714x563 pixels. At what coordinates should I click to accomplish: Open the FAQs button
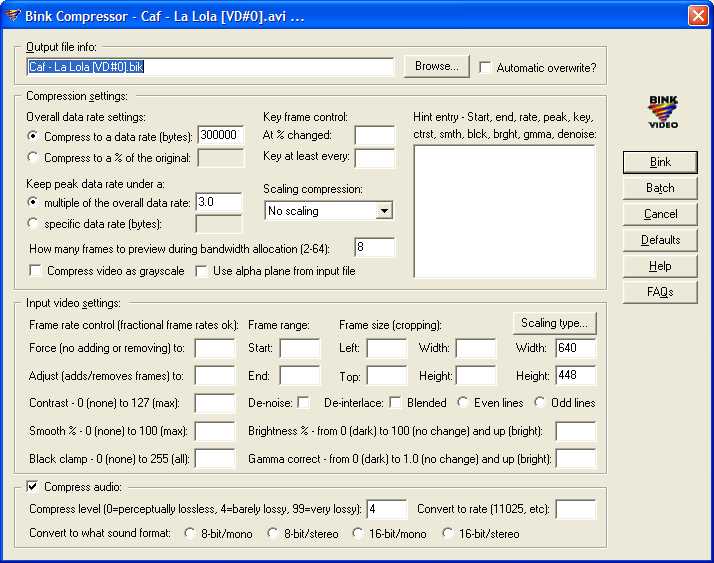[x=660, y=292]
